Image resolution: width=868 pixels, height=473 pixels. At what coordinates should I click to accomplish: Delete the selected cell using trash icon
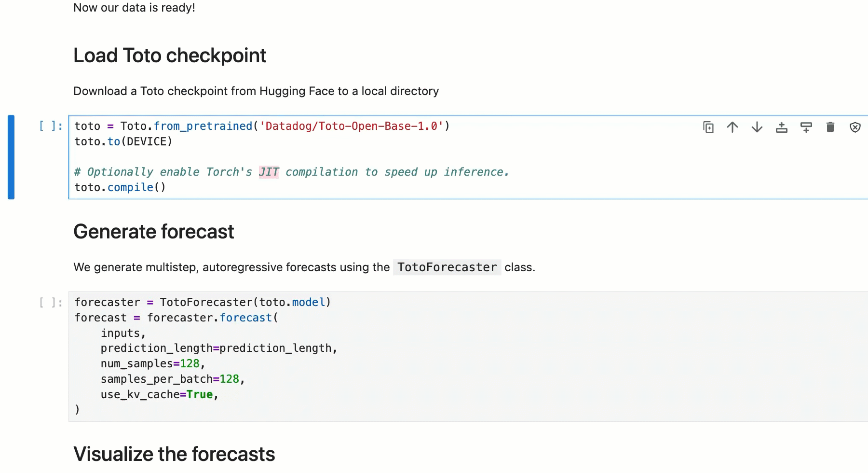click(x=830, y=127)
